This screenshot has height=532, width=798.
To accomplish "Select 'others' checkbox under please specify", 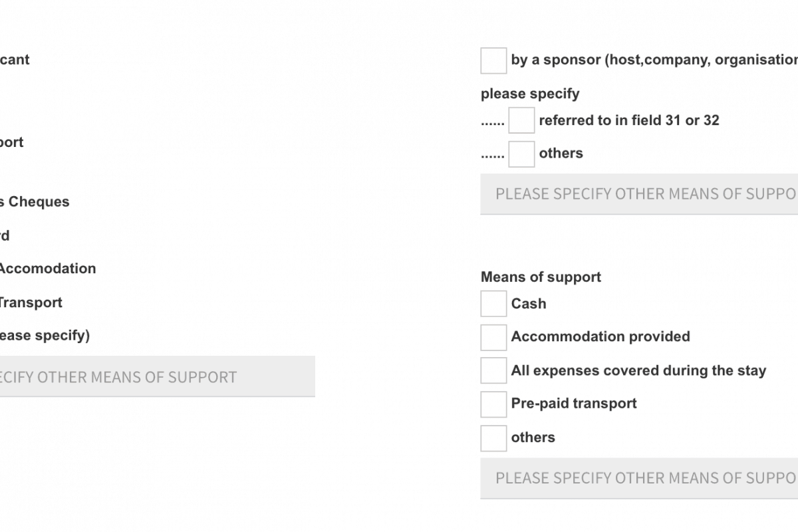I will [x=521, y=154].
